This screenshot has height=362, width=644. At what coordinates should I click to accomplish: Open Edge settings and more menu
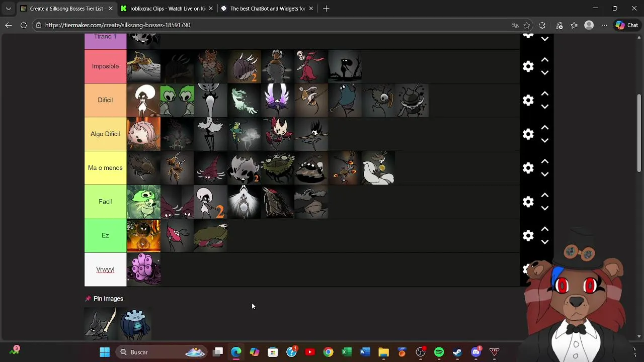coord(604,25)
